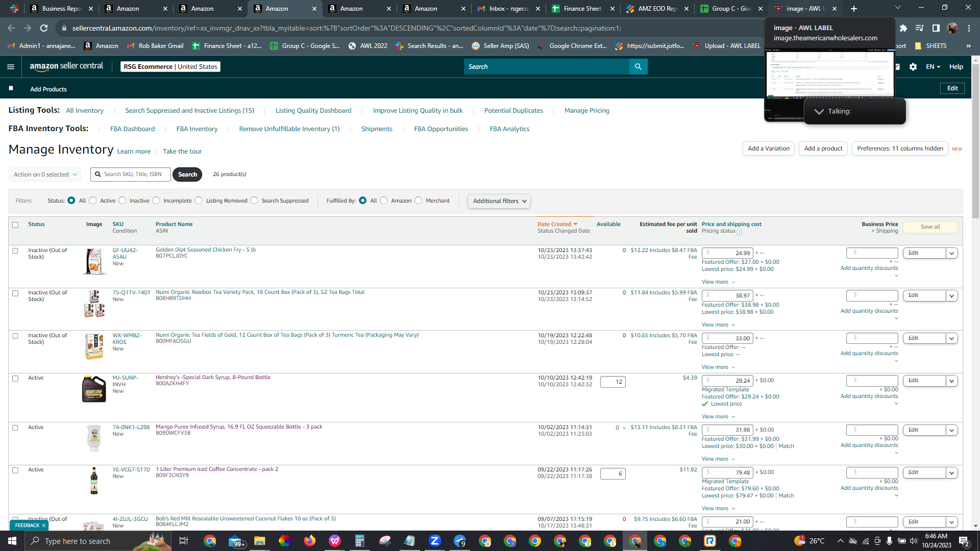Screen dimensions: 980x551
Task: Open the Chrome profile avatar
Action: pos(952,28)
